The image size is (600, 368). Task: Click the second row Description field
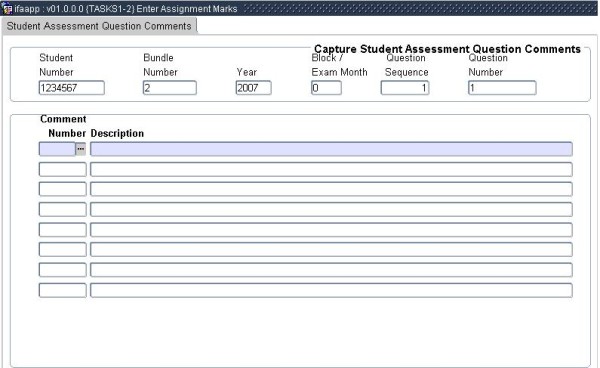click(x=331, y=169)
